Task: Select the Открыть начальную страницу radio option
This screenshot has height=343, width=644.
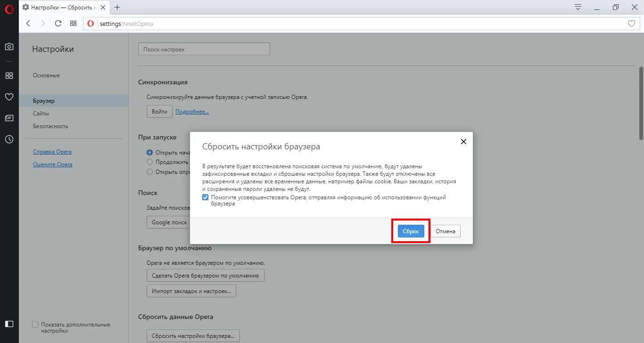Action: [x=150, y=153]
